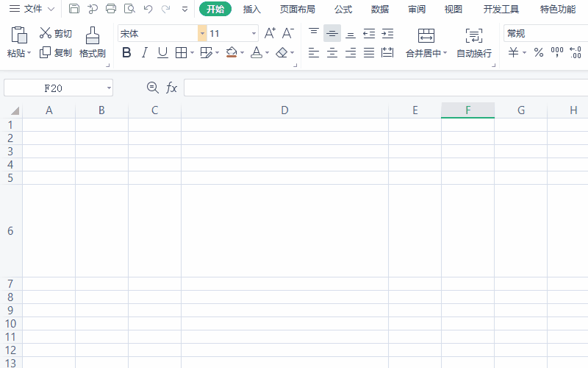This screenshot has height=368, width=588.
Task: Decrease indent icon
Action: (x=369, y=33)
